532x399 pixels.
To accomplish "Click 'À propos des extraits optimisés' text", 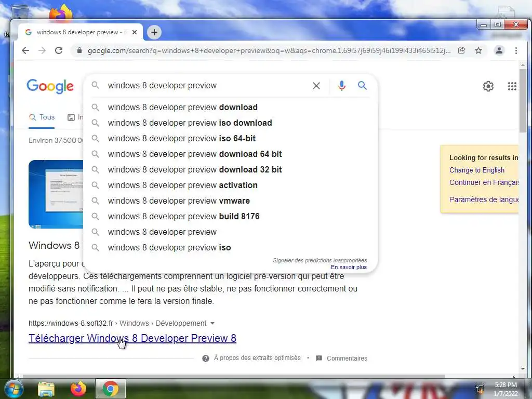I will 257,358.
